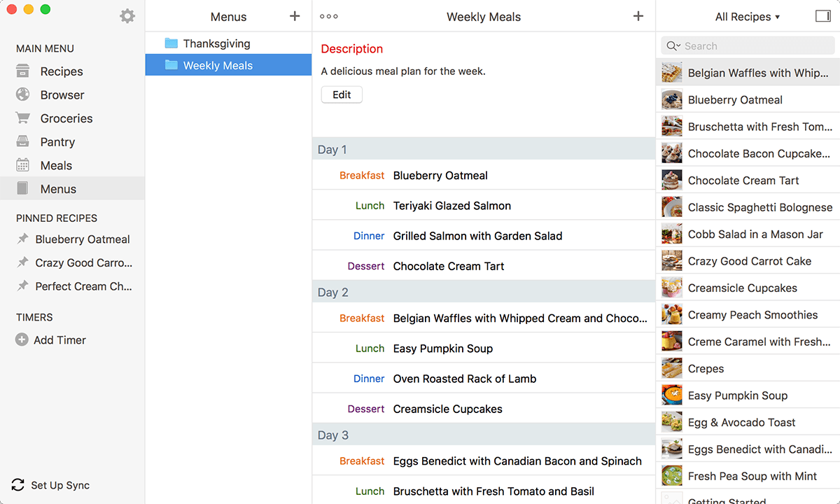840x504 pixels.
Task: Add a new item to Weekly Meals
Action: pos(638,15)
